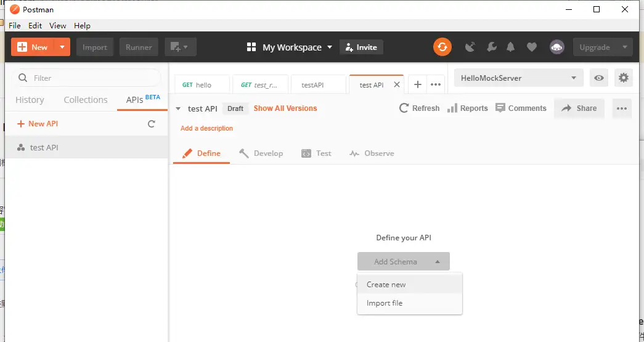Collapse the test API version arrow
644x342 pixels.
click(x=178, y=108)
